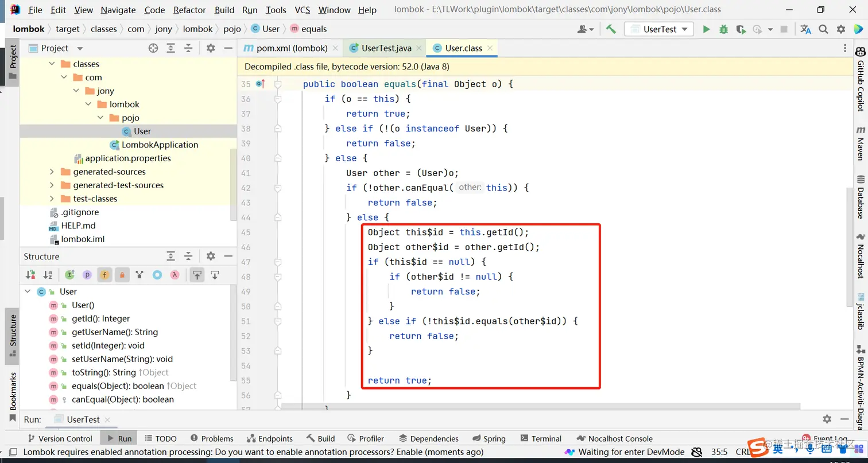Open Search Everywhere magnifier icon
The image size is (868, 463).
click(x=823, y=29)
